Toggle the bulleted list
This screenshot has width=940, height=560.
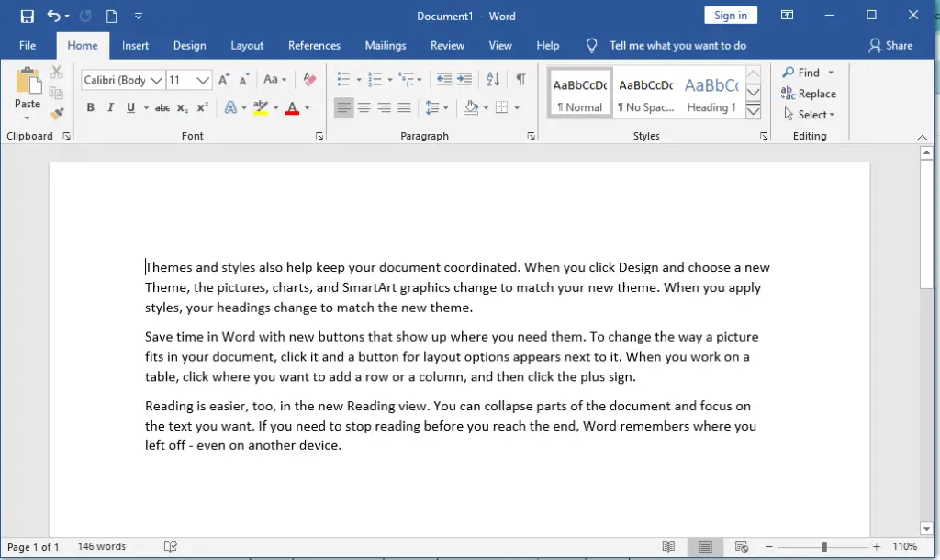(344, 79)
